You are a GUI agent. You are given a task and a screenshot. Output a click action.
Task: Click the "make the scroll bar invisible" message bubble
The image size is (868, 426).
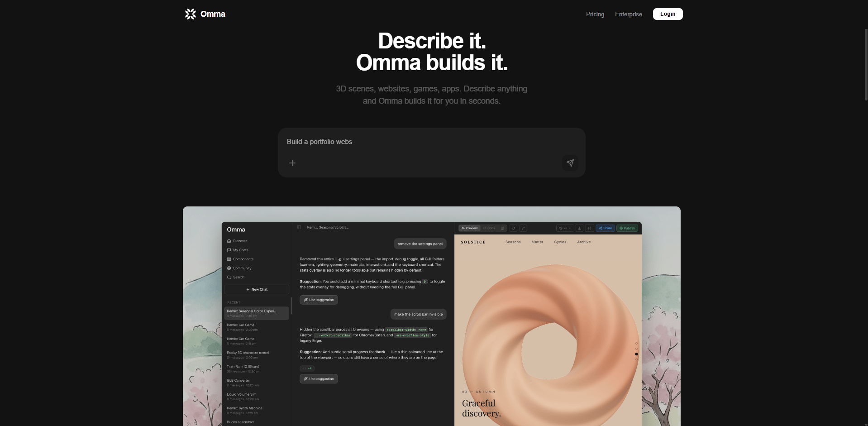[x=418, y=314]
